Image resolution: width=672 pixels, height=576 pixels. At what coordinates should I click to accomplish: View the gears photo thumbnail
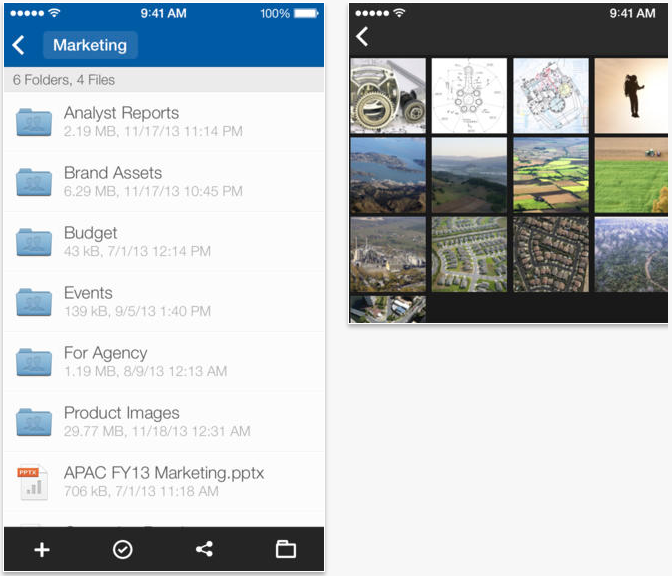pos(388,95)
